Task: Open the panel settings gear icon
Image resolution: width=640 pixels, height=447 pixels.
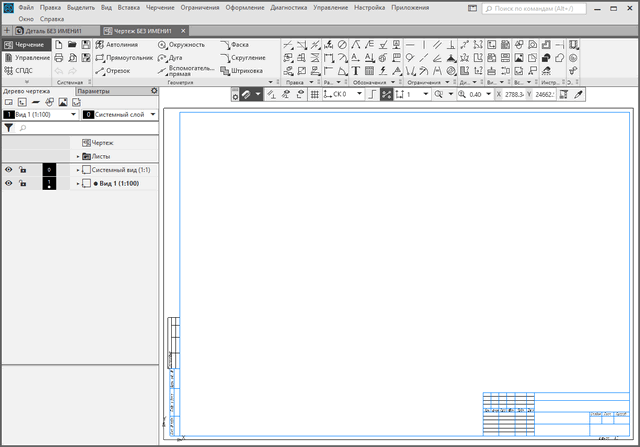Action: 154,91
